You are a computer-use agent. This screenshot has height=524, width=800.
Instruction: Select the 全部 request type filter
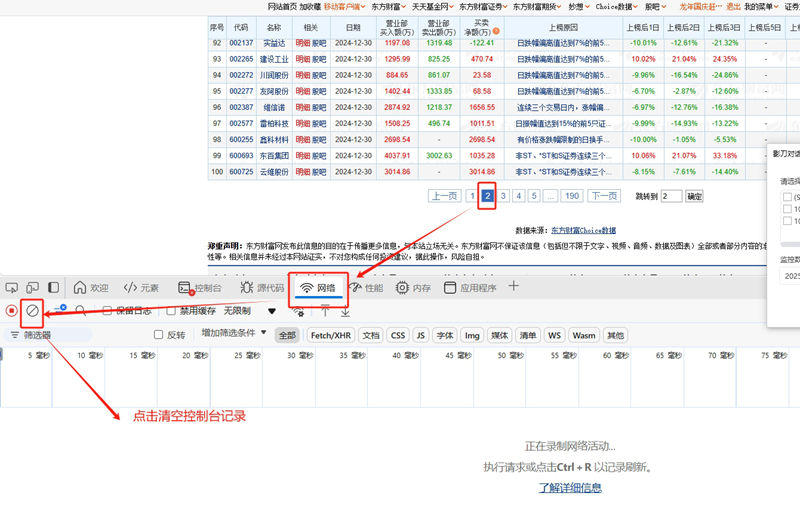(x=287, y=335)
